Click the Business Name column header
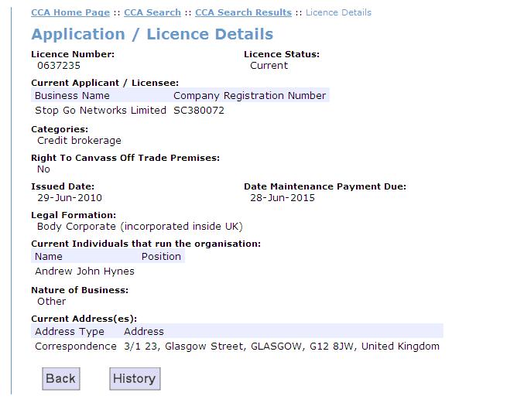Viewport: 517px width, 420px height. coord(72,96)
